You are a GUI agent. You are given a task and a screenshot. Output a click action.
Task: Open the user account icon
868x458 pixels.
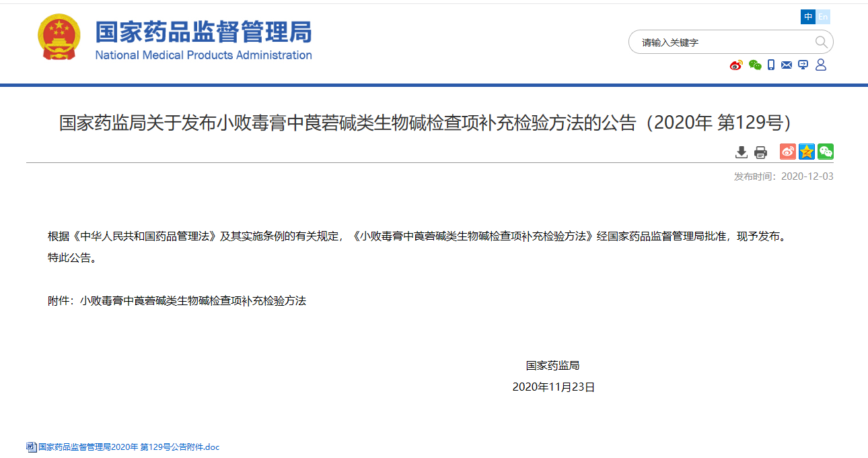pyautogui.click(x=820, y=65)
